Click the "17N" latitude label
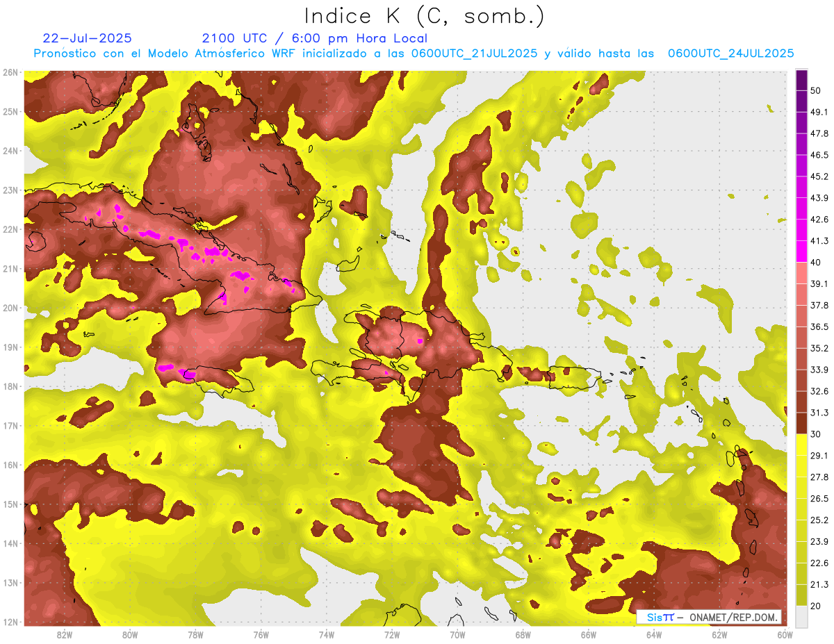 tap(10, 426)
